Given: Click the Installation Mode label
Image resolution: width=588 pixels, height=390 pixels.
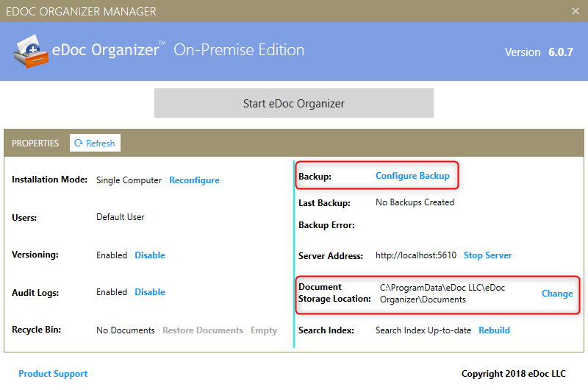Looking at the screenshot, I should pos(49,180).
